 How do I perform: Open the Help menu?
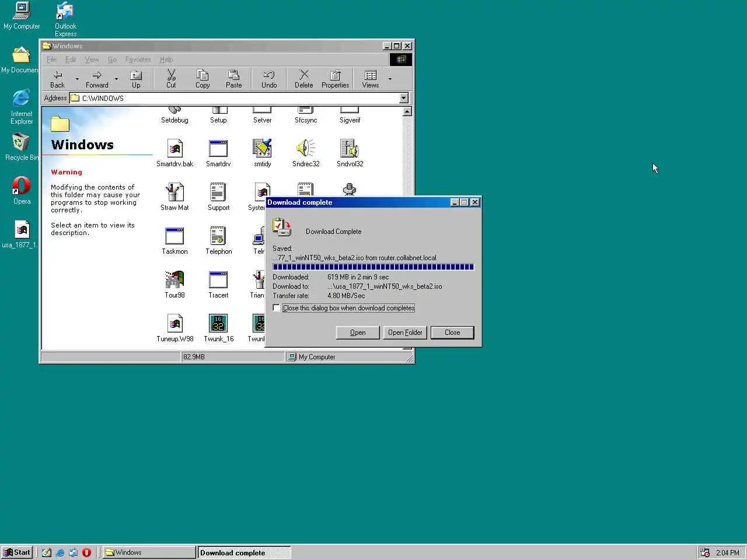click(166, 60)
